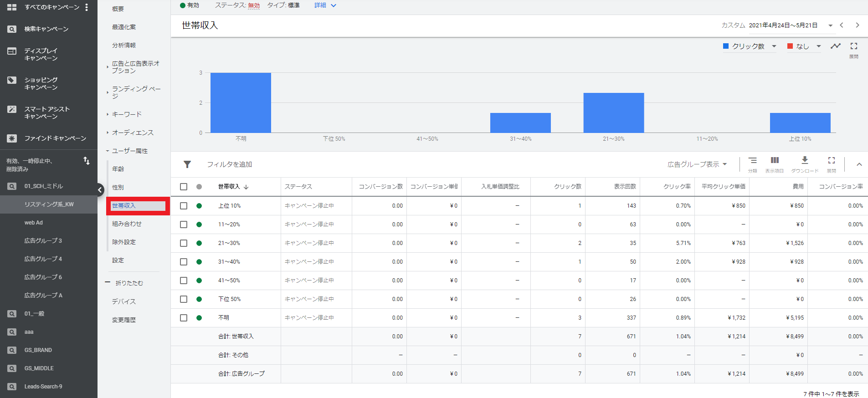Click the display campaign icon

click(x=12, y=51)
